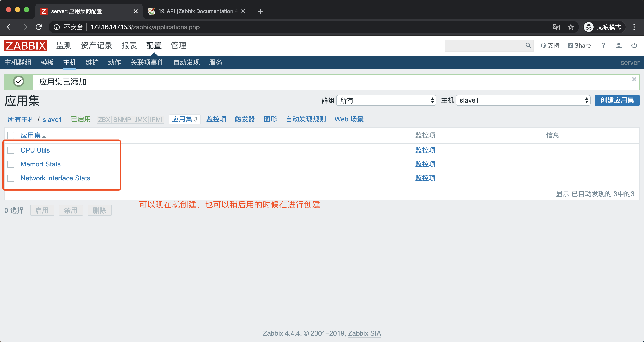
Task: Open the user profile icon
Action: [619, 46]
